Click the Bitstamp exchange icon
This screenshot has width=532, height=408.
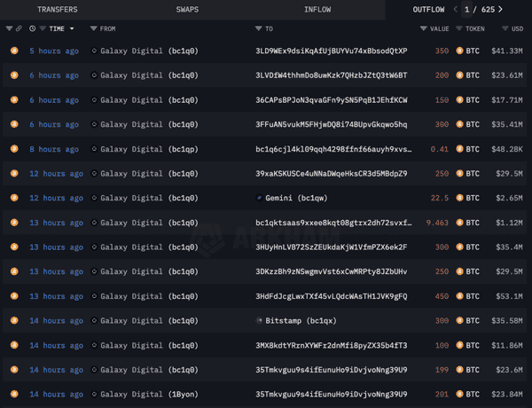[259, 320]
